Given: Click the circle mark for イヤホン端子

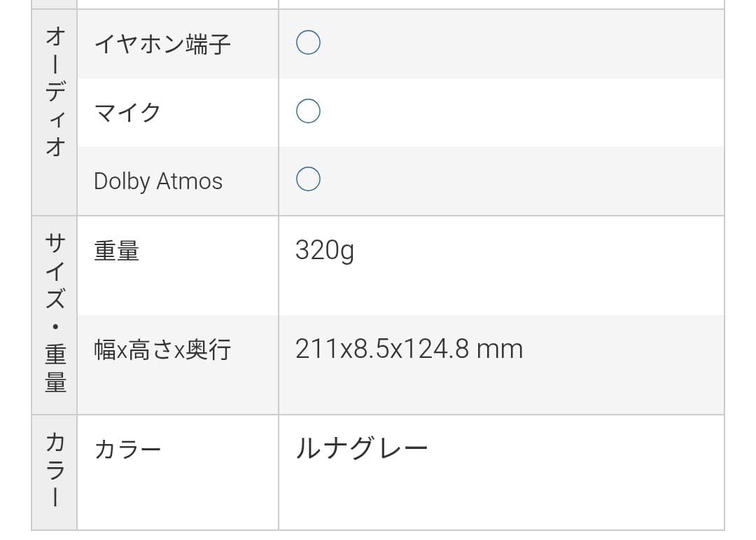Looking at the screenshot, I should pyautogui.click(x=308, y=43).
